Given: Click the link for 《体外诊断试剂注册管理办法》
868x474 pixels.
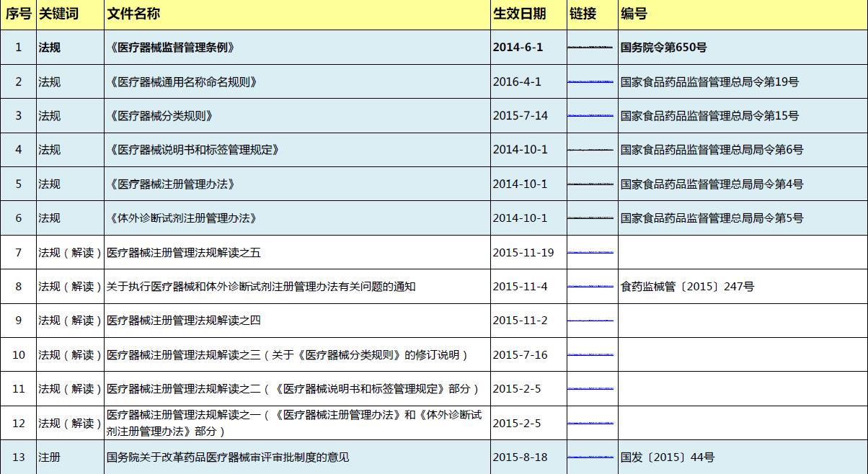Looking at the screenshot, I should click(x=590, y=218).
